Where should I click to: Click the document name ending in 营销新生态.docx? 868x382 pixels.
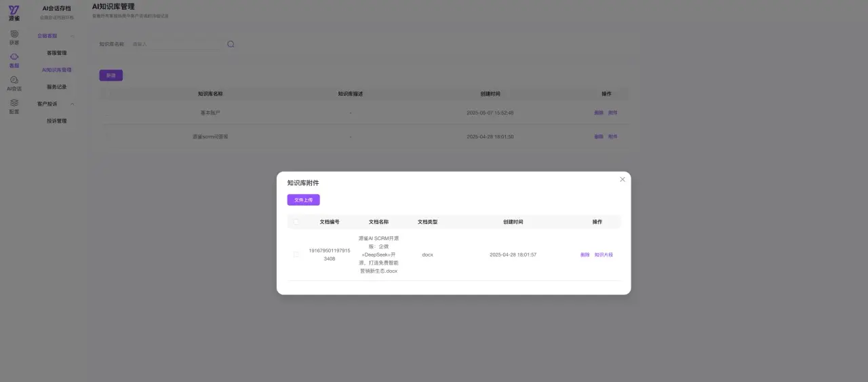[378, 254]
